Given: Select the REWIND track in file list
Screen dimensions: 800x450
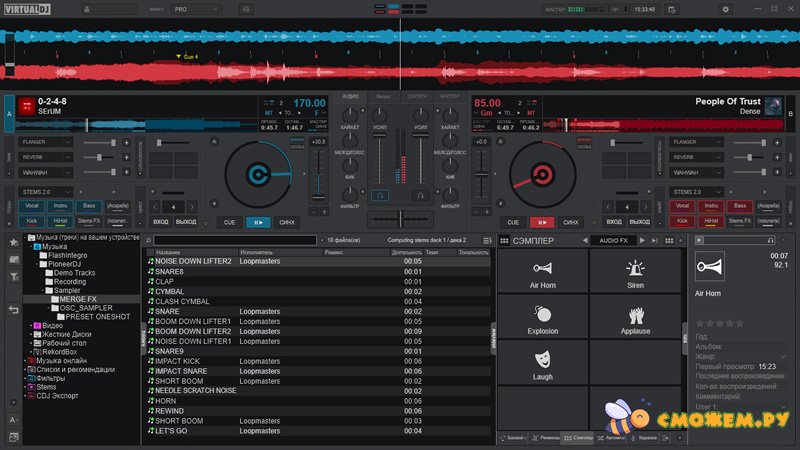Looking at the screenshot, I should tap(168, 411).
